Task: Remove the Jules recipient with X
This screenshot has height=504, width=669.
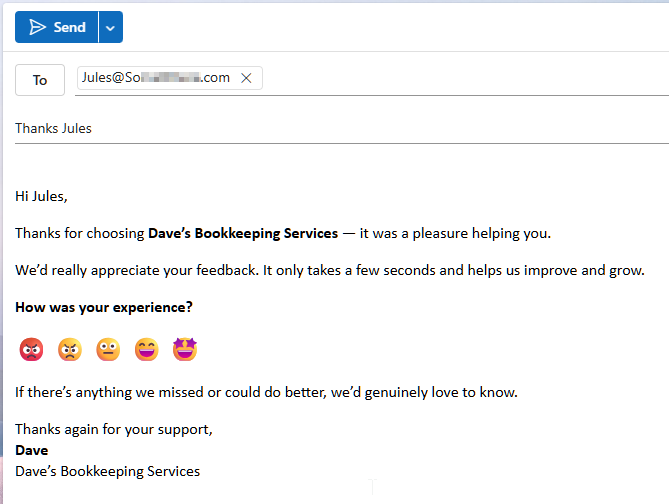Action: (246, 78)
